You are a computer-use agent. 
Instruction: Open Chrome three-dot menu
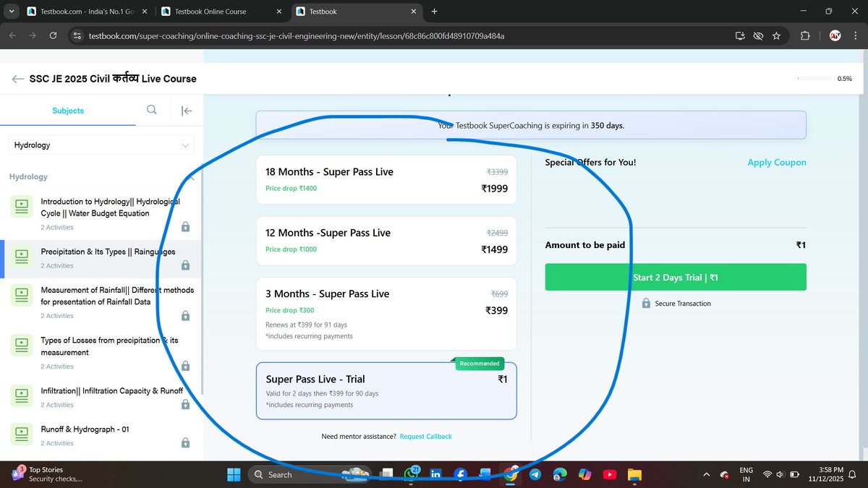[855, 35]
